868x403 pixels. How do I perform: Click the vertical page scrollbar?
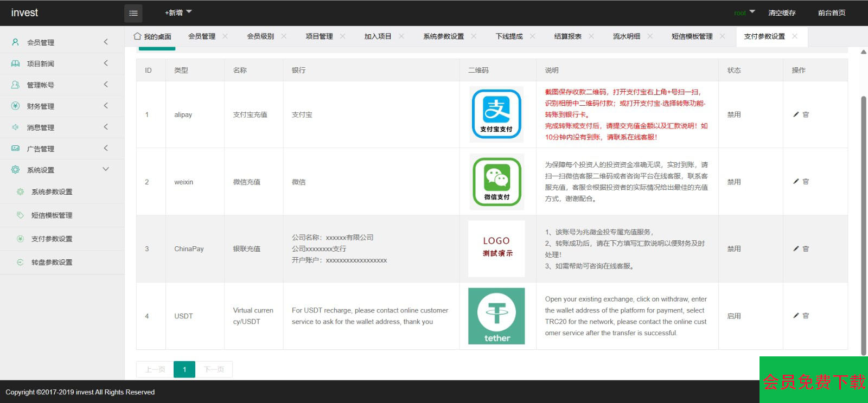click(864, 225)
